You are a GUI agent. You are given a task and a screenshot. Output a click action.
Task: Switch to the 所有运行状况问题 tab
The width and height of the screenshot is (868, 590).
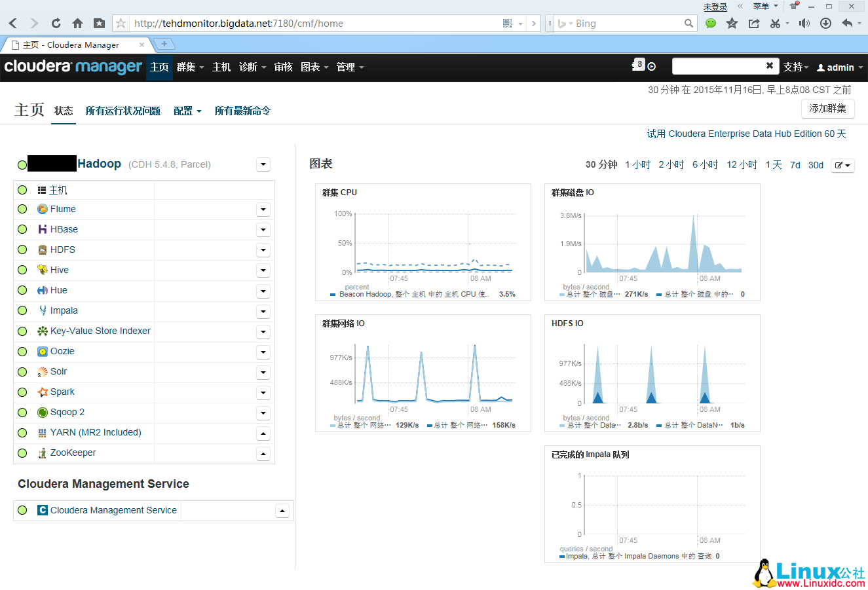point(122,111)
